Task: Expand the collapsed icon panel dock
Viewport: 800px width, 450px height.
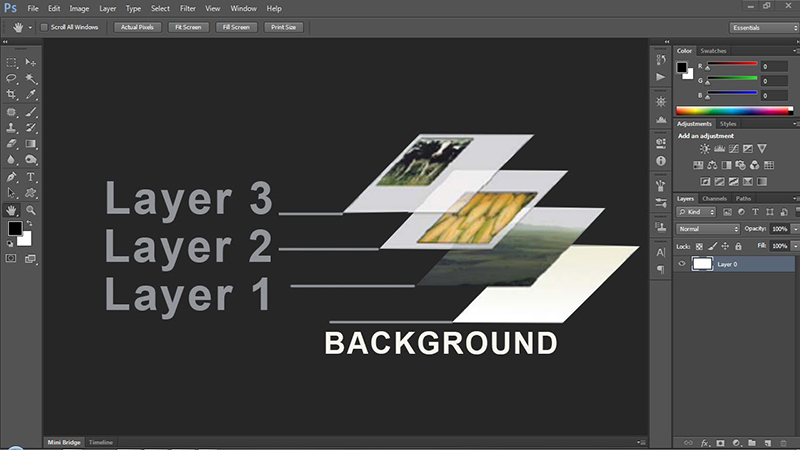Action: pos(667,42)
